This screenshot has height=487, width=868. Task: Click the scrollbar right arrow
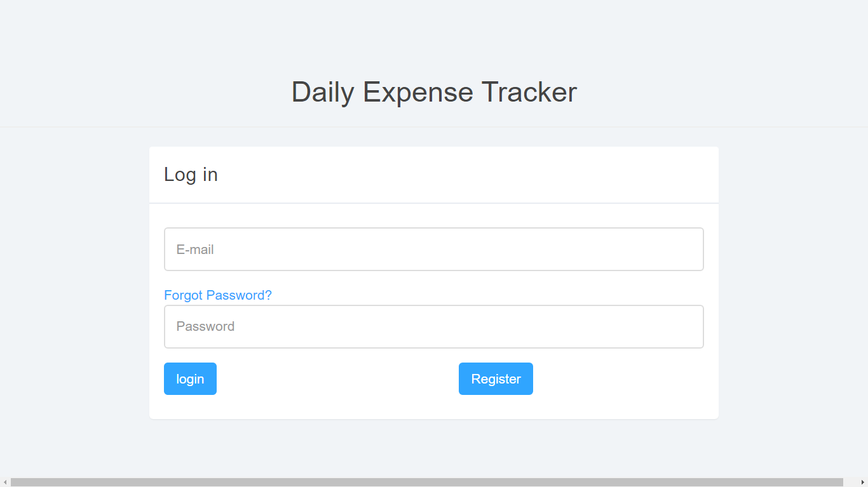click(864, 481)
